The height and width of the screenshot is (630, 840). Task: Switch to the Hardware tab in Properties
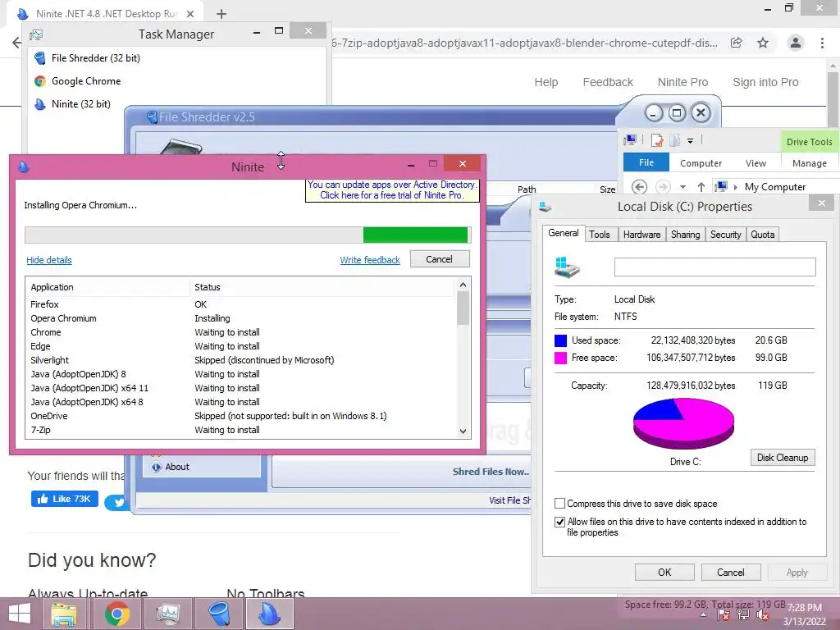[x=641, y=235]
